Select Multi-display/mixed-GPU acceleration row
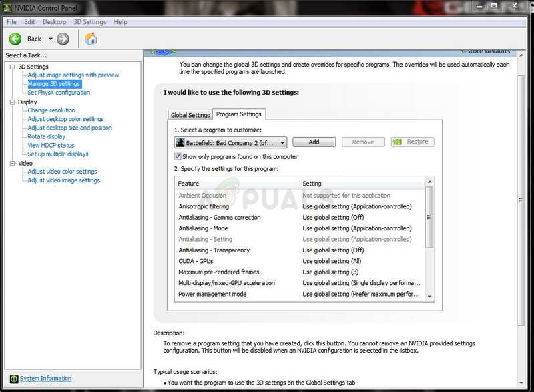The image size is (534, 392). pyautogui.click(x=300, y=283)
